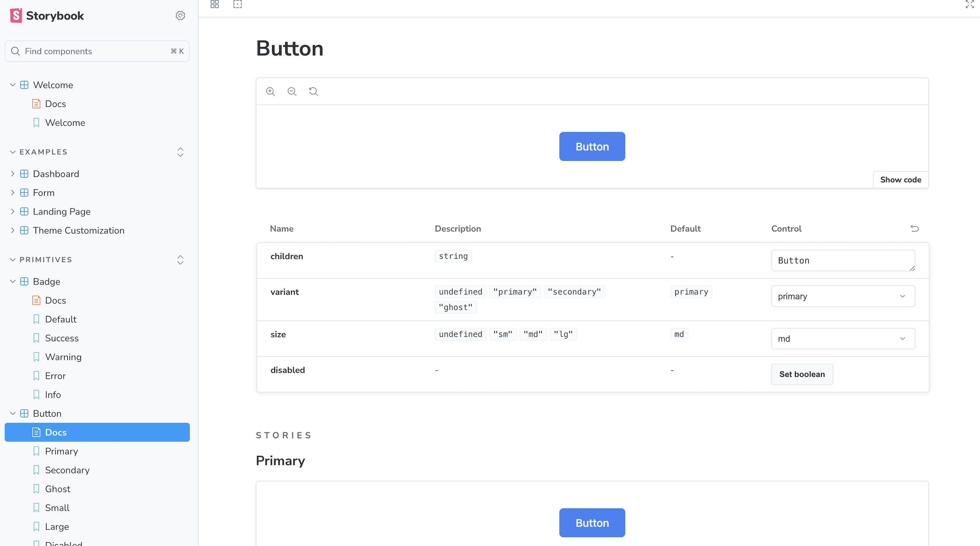This screenshot has height=546, width=980.
Task: Select the Ghost story under Button
Action: [58, 489]
